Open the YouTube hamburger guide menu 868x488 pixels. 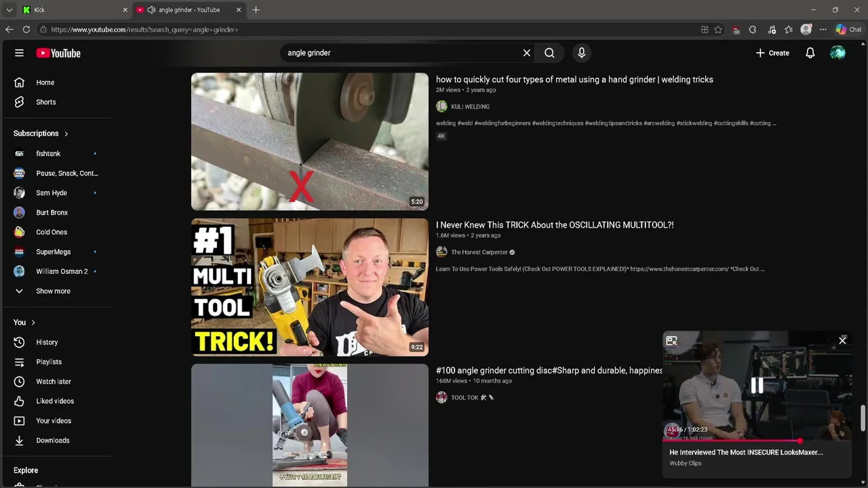pos(19,53)
